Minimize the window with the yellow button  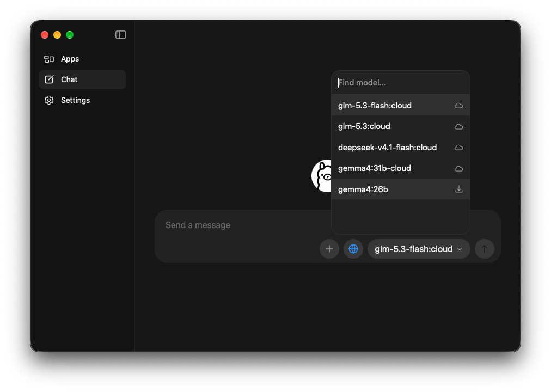57,35
